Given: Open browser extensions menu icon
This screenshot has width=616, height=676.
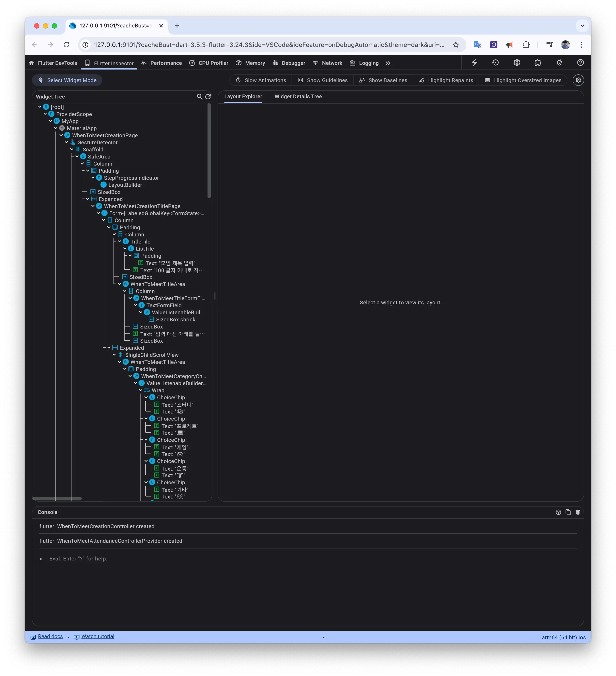Looking at the screenshot, I should (526, 44).
